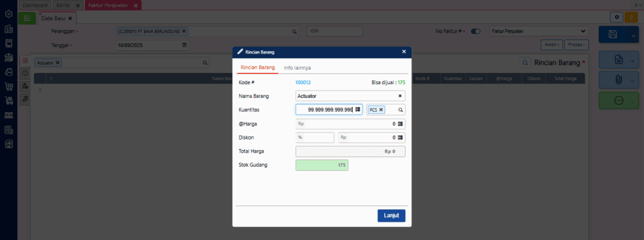This screenshot has height=240, width=644.
Task: Open form settings gear at top right
Action: tap(616, 17)
